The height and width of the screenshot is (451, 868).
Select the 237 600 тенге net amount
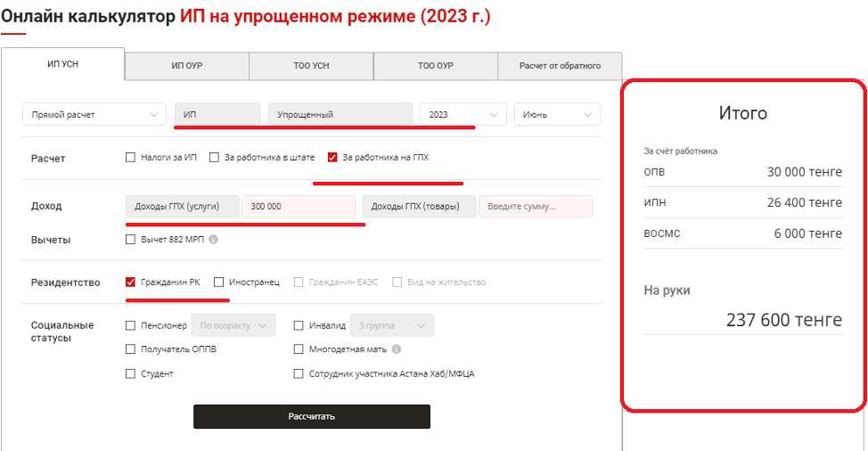[x=784, y=320]
